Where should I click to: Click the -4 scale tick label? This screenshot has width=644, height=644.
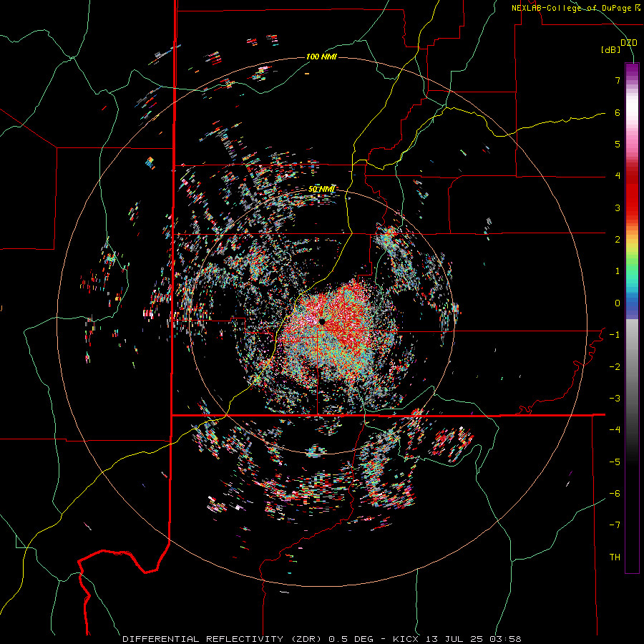[615, 430]
